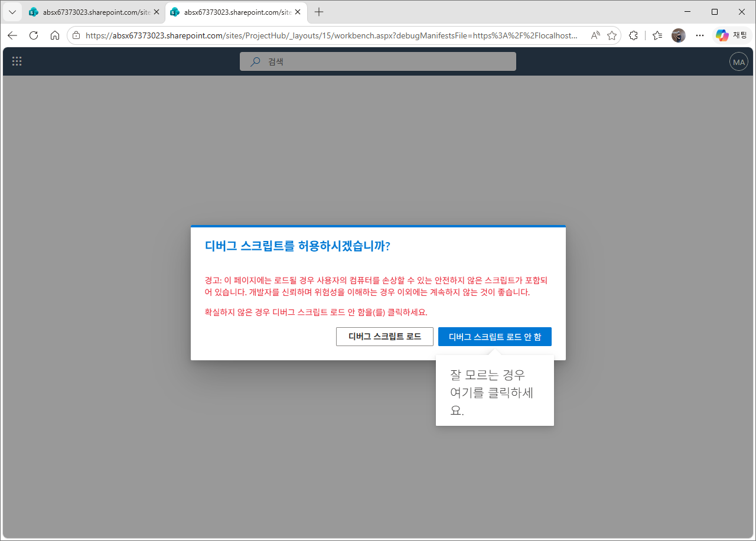Open the SharePoint app launcher waffle icon
756x541 pixels.
click(17, 61)
